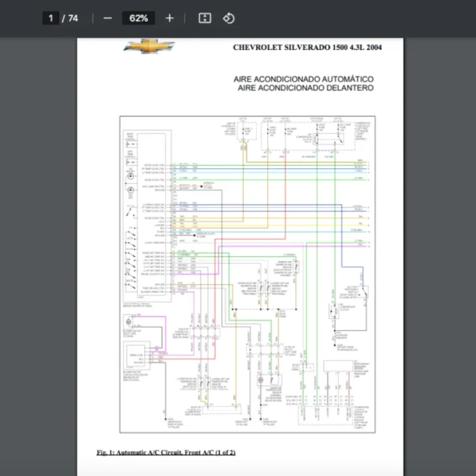Click the Chevrolet Silverado 1500 4.3L 2004 title
The image size is (476, 476).
coord(307,48)
